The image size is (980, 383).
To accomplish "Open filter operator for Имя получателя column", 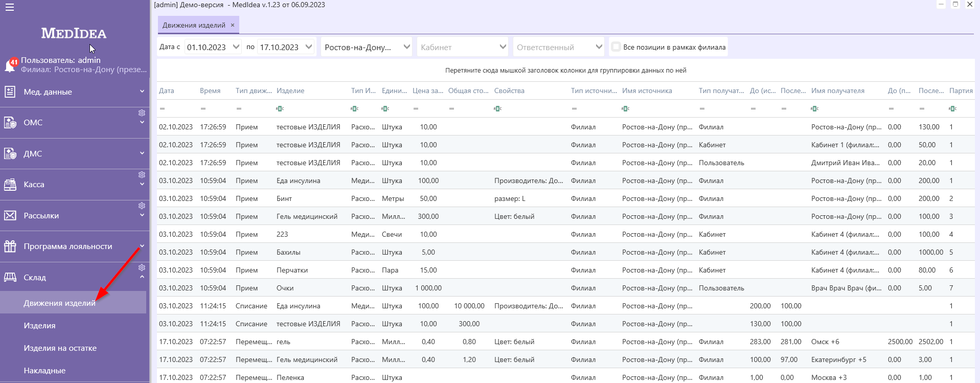I will point(814,108).
